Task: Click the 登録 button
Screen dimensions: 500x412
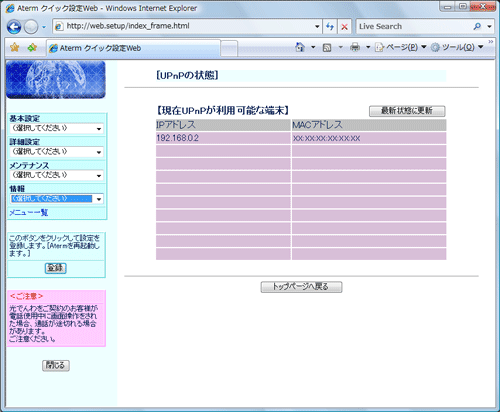Action: [56, 268]
